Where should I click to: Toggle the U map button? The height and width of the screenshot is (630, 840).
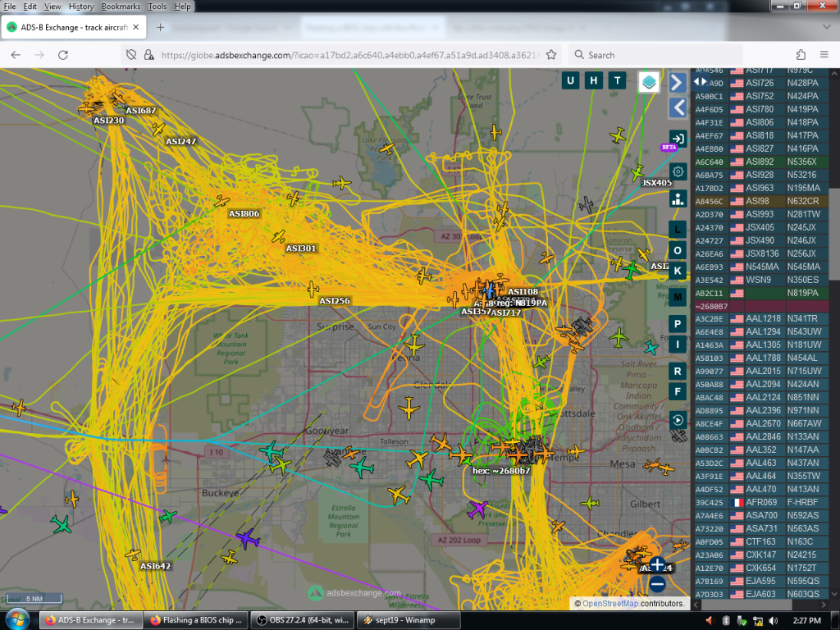pos(570,81)
